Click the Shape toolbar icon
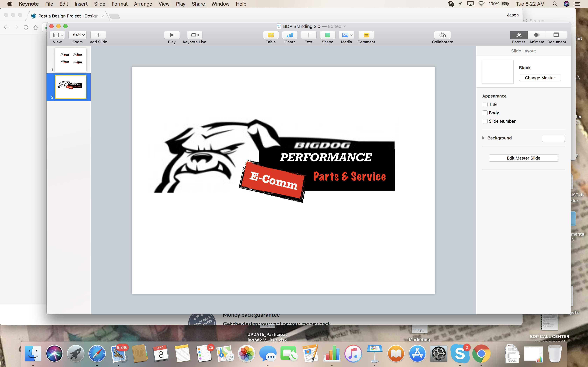This screenshot has height=367, width=588. 327,35
